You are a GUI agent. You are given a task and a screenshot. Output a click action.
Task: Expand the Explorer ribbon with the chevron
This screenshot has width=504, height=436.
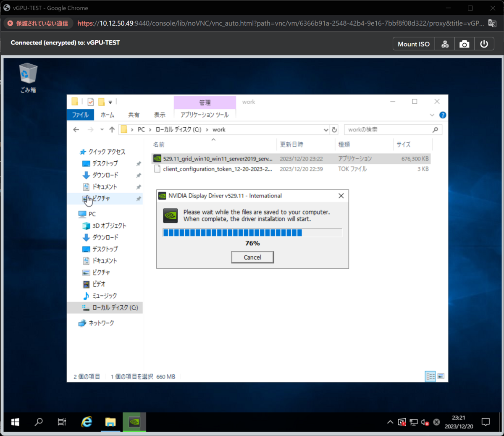432,115
